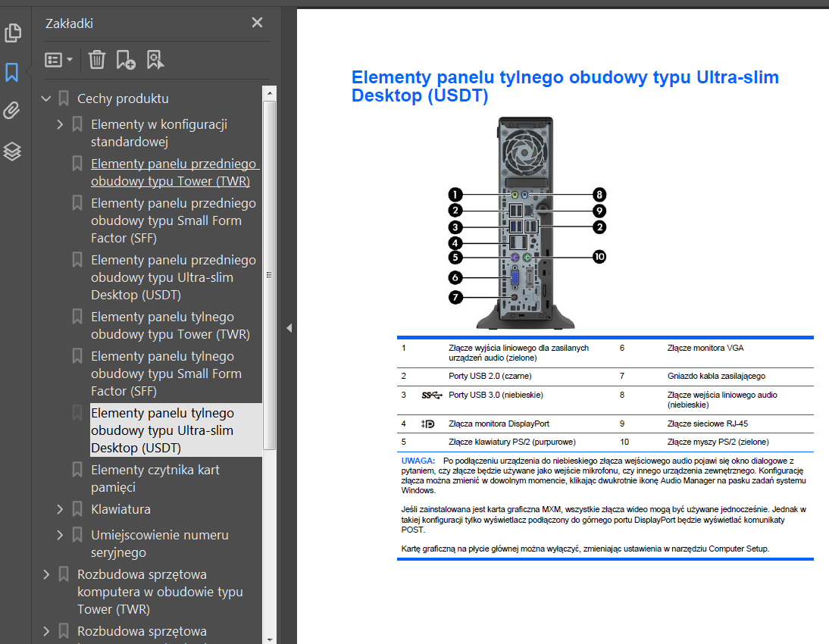Collapse the Cechy produktu bookmark group
829x644 pixels.
46,98
